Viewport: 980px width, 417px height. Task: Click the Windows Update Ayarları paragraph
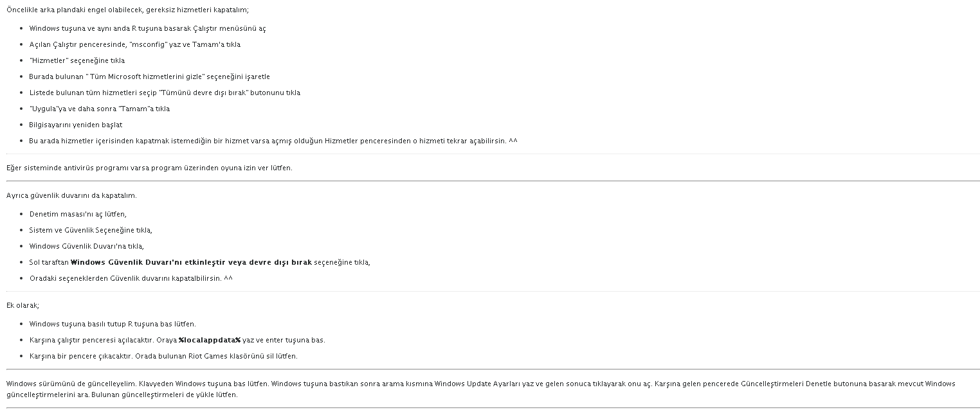coord(481,389)
